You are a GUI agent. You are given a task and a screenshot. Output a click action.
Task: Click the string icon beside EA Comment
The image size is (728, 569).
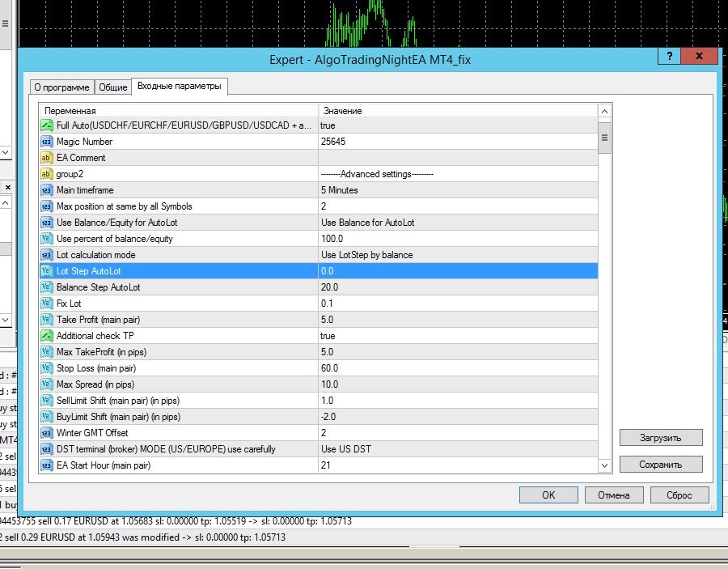tap(46, 158)
